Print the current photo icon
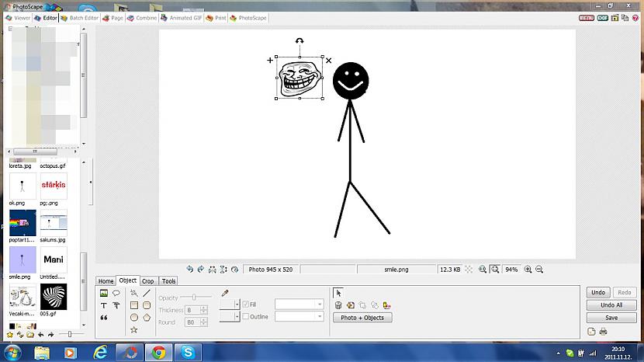 [x=603, y=331]
